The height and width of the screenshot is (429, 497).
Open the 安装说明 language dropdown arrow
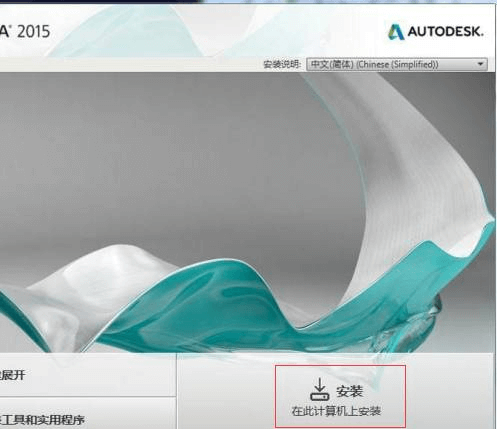point(480,64)
